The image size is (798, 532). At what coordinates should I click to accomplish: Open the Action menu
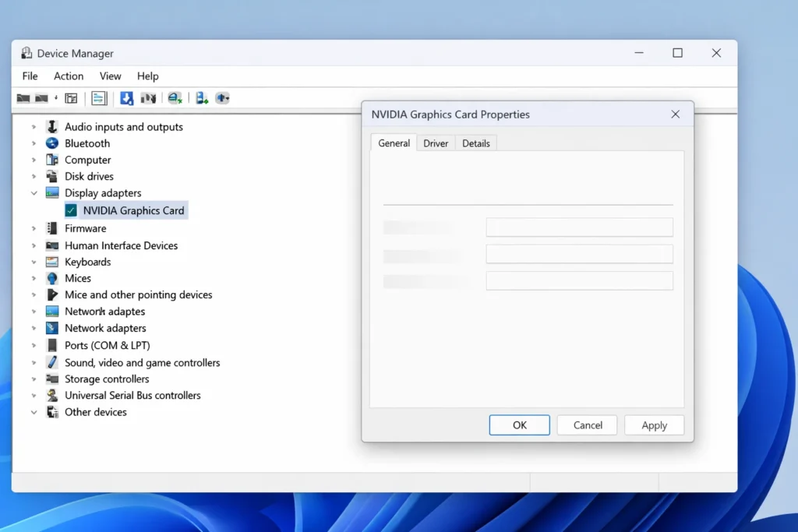click(x=68, y=76)
